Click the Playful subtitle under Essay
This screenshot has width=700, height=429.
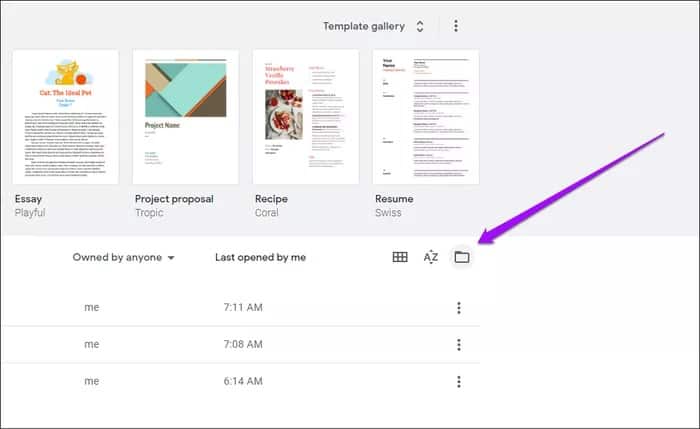pos(30,213)
